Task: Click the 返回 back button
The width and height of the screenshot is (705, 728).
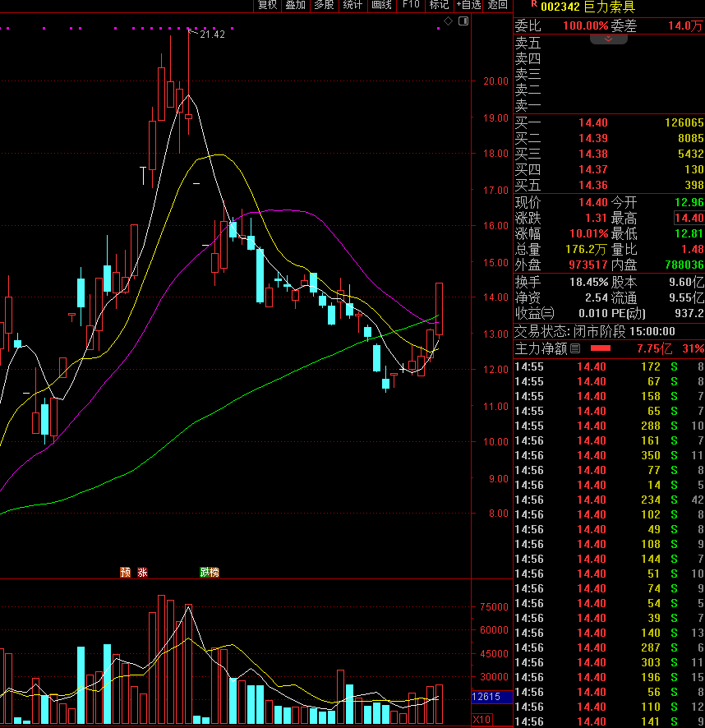Action: click(498, 5)
